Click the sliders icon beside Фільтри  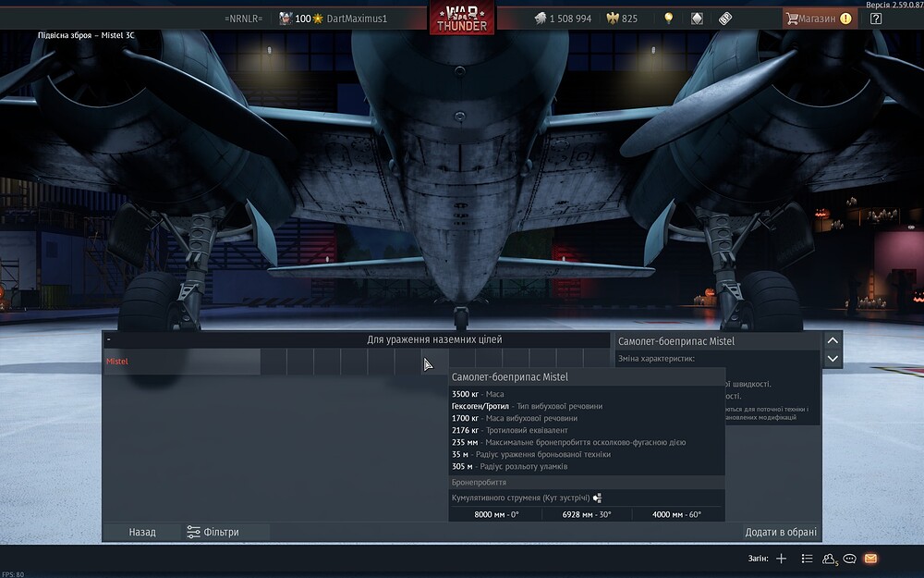pos(193,532)
